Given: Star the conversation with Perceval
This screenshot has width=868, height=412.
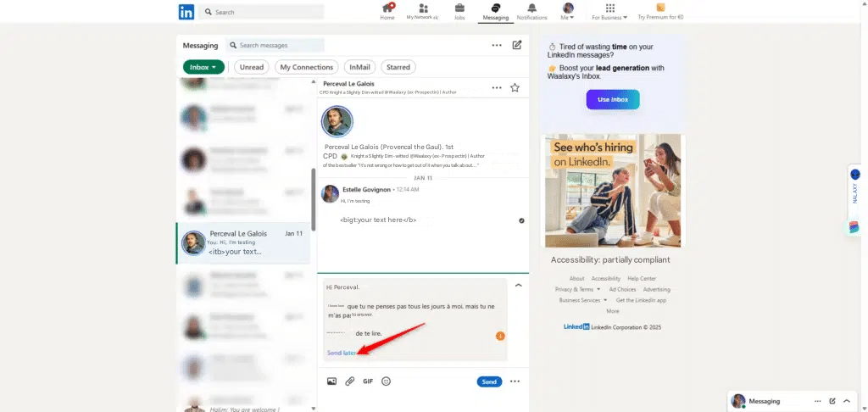Looking at the screenshot, I should 515,87.
